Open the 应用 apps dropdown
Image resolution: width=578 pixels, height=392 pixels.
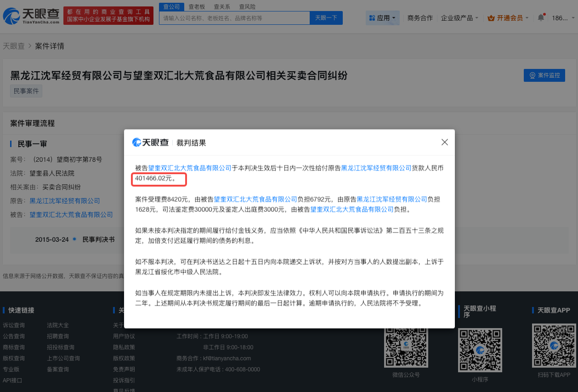tap(383, 18)
